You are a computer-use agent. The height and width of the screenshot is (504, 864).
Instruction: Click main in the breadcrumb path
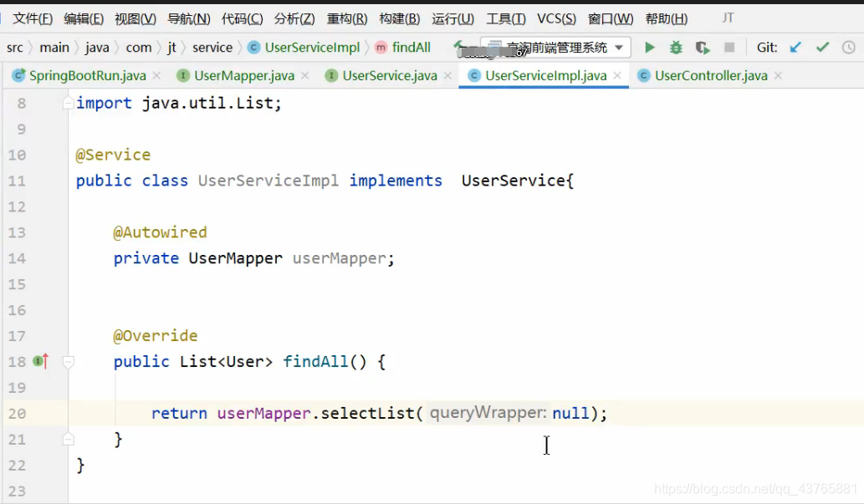click(54, 48)
